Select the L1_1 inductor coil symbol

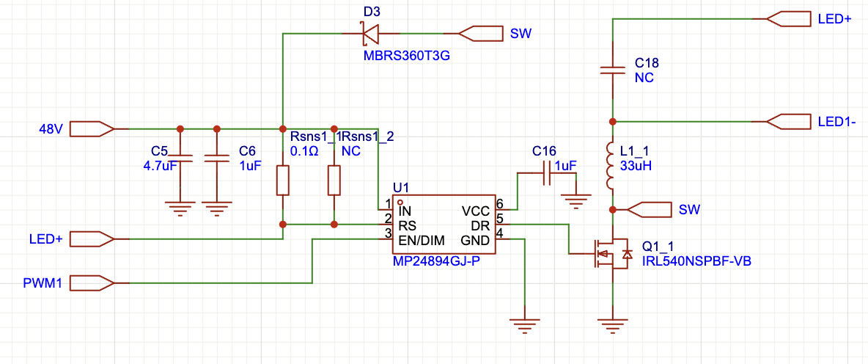(x=611, y=164)
